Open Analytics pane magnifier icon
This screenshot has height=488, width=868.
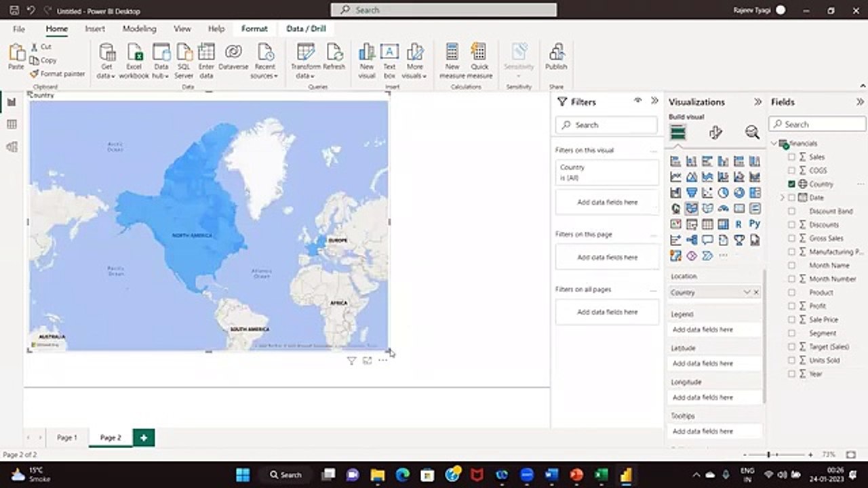coord(752,132)
